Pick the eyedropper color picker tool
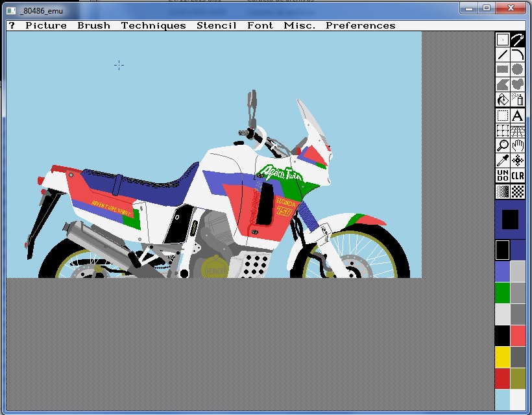 coord(503,160)
